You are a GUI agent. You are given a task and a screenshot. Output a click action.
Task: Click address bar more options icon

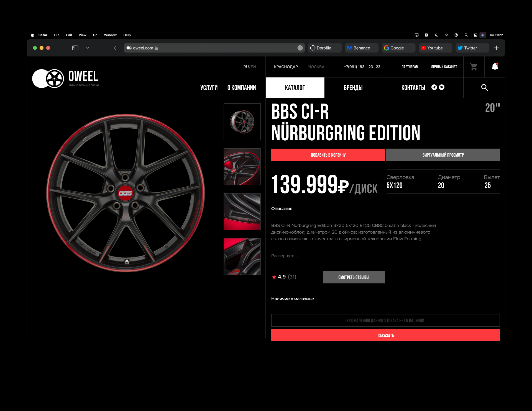(x=300, y=48)
